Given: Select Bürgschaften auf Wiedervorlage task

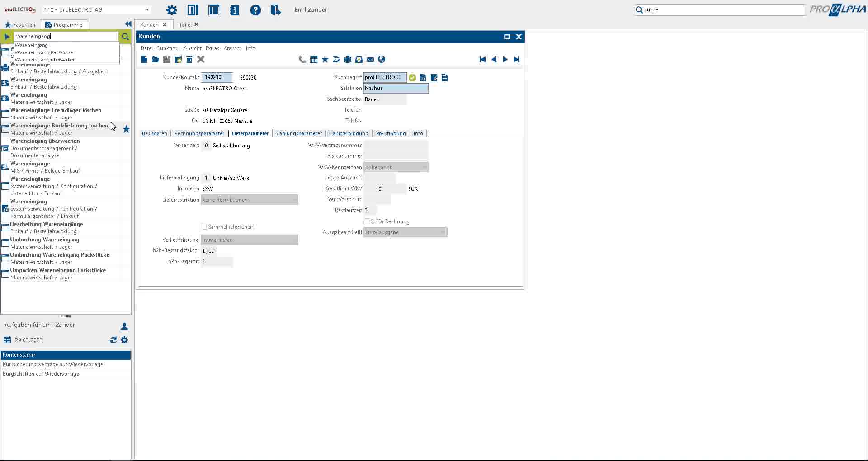Looking at the screenshot, I should tap(66, 374).
